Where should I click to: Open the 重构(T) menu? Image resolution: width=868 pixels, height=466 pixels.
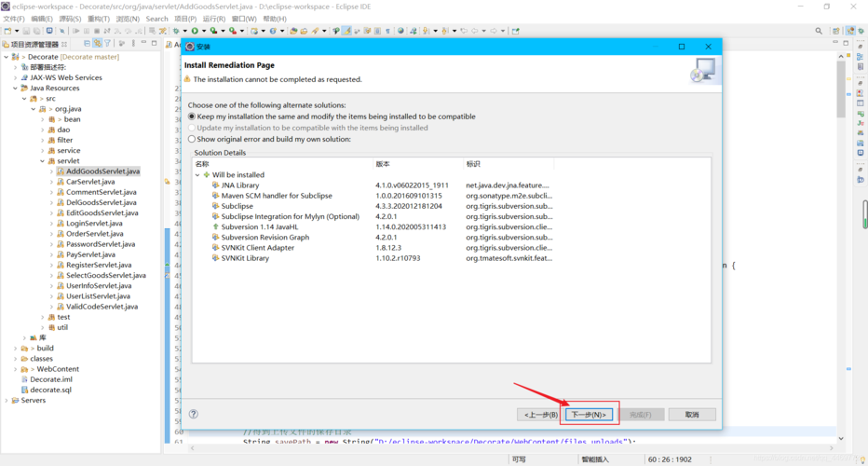99,19
